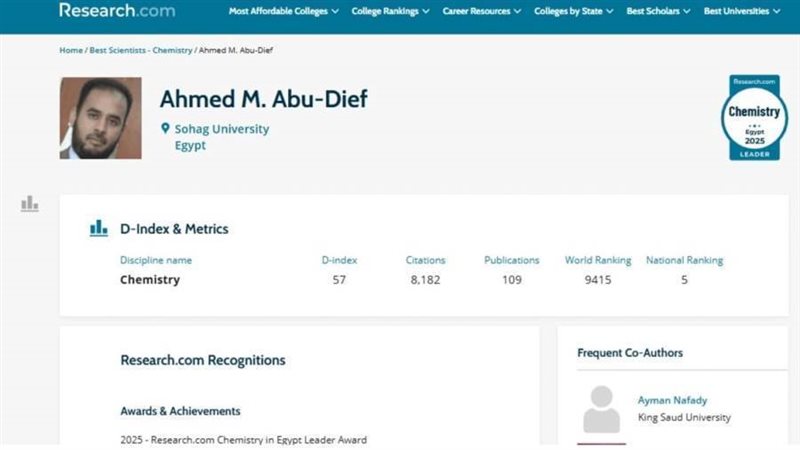Open the Sohag University link
The image size is (800, 450).
(221, 129)
